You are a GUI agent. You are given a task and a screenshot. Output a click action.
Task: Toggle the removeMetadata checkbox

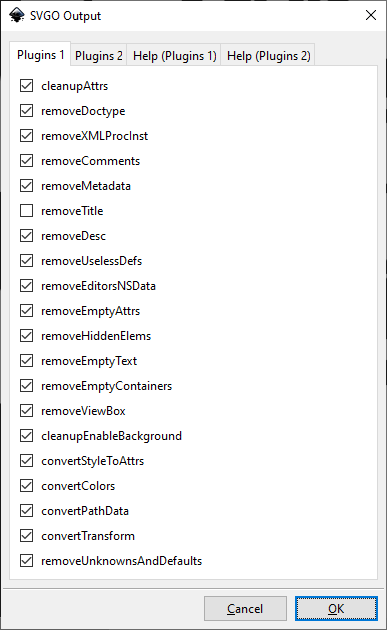coord(27,186)
